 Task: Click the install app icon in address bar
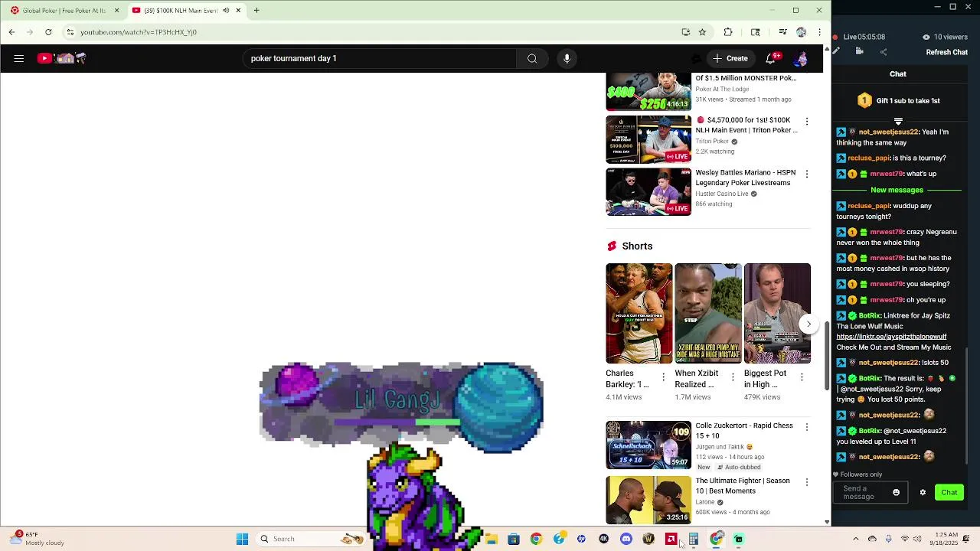click(686, 32)
